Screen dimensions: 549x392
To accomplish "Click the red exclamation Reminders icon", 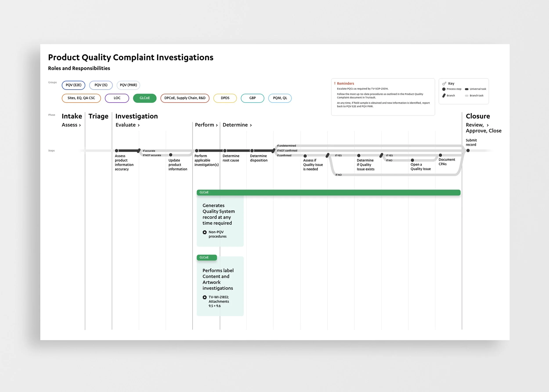I will pyautogui.click(x=335, y=83).
